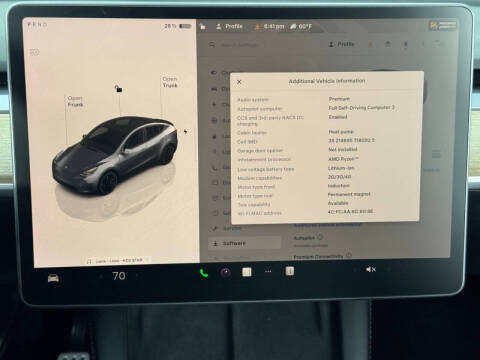Tap the Induction motor value

tap(339, 186)
